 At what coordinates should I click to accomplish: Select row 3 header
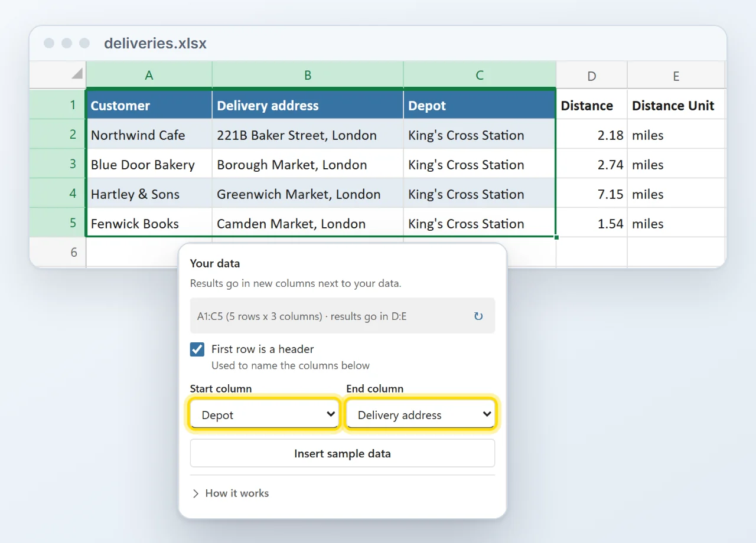(58, 163)
